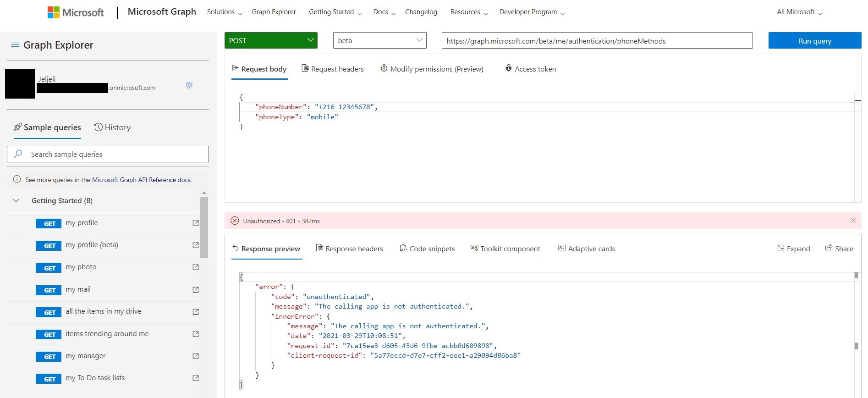
Task: Open the API version beta dropdown
Action: pyautogui.click(x=380, y=40)
